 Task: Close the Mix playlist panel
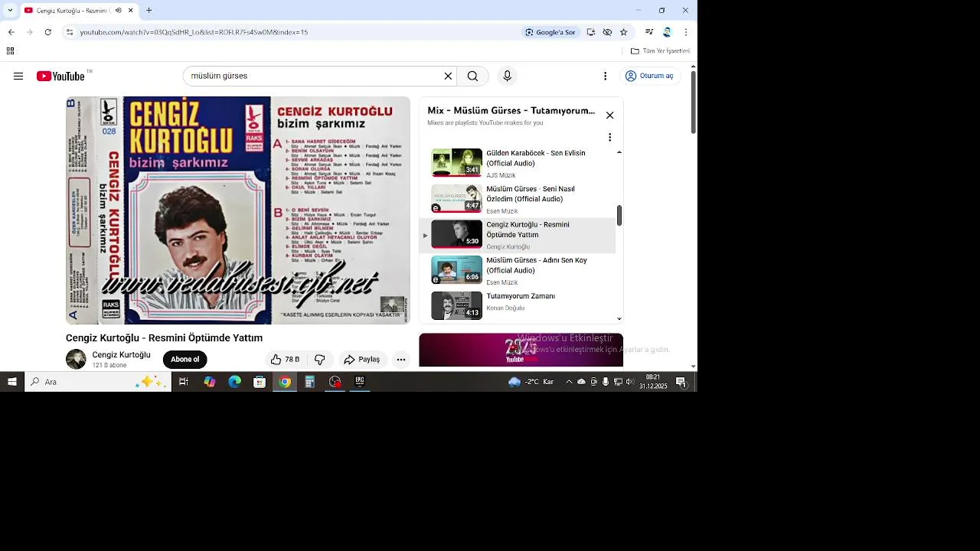pos(609,116)
